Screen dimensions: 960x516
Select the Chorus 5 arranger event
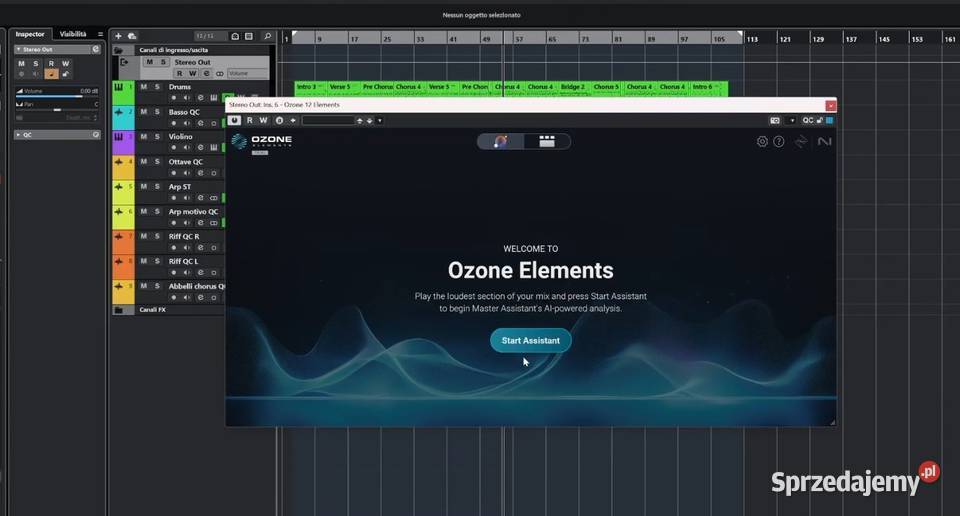click(606, 87)
